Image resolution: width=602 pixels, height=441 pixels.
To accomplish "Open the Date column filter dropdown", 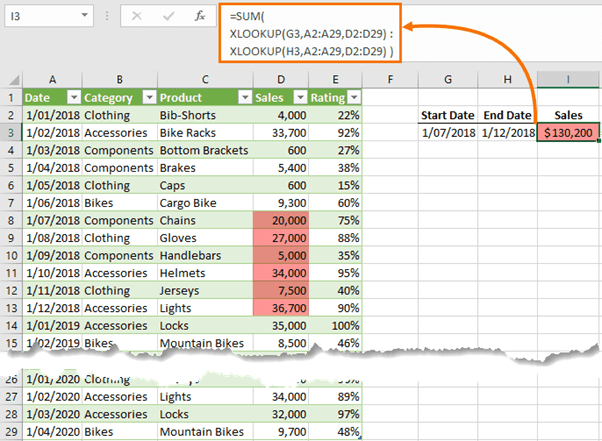I will coord(74,97).
